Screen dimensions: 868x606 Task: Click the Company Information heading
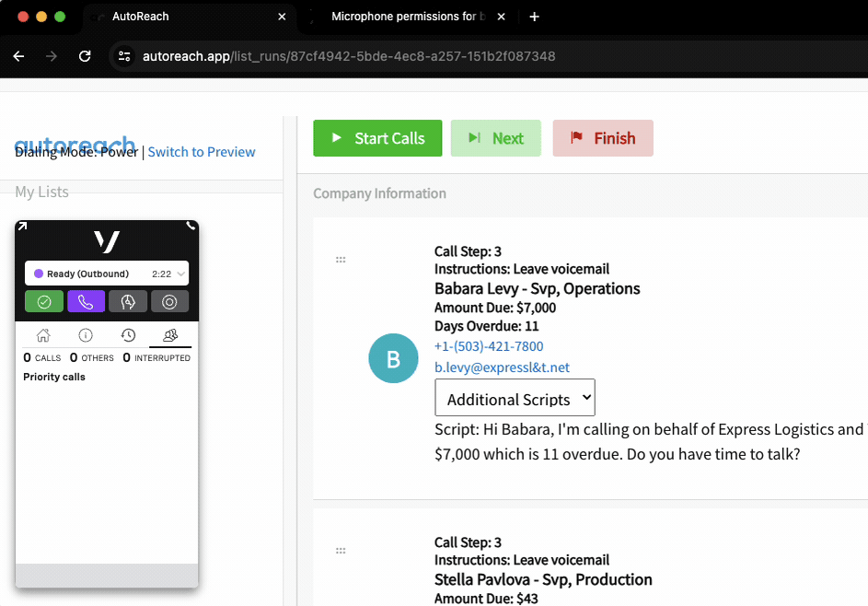pos(380,193)
